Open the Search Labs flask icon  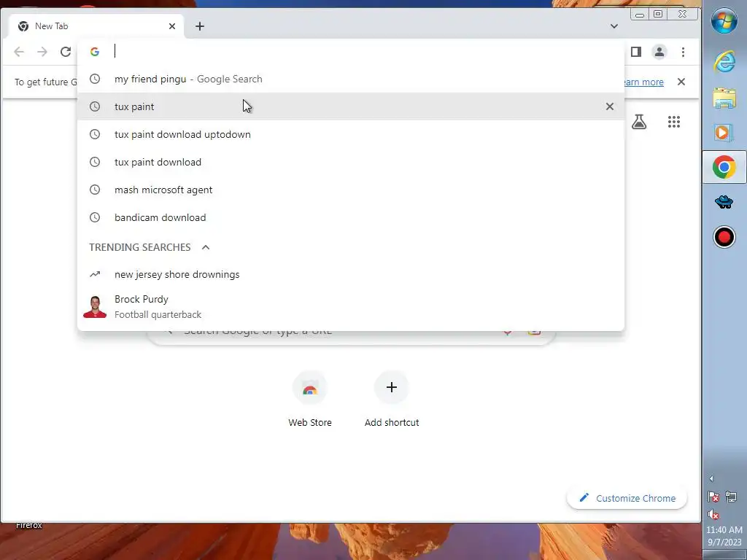pyautogui.click(x=639, y=122)
